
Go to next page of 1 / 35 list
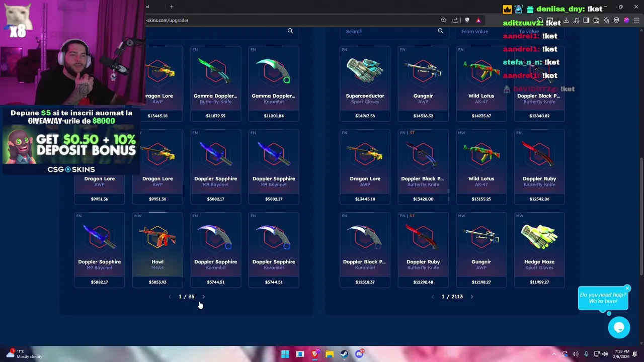pyautogui.click(x=203, y=297)
